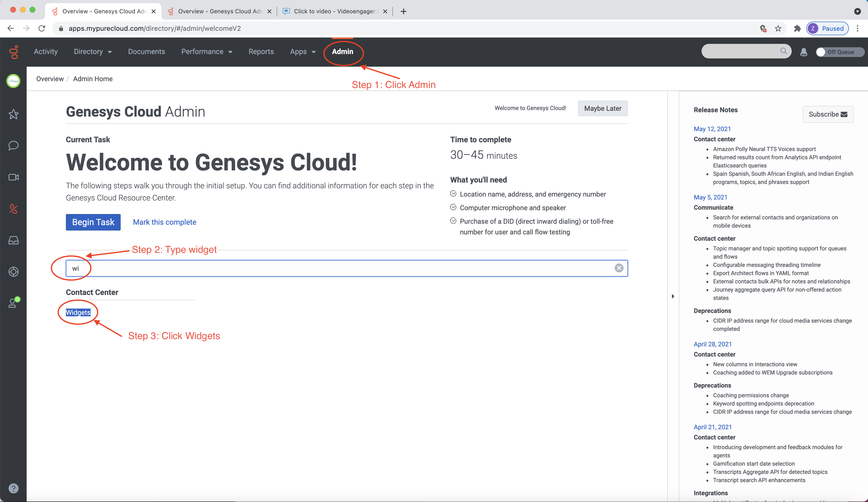
Task: Click the Admin menu item
Action: click(342, 52)
